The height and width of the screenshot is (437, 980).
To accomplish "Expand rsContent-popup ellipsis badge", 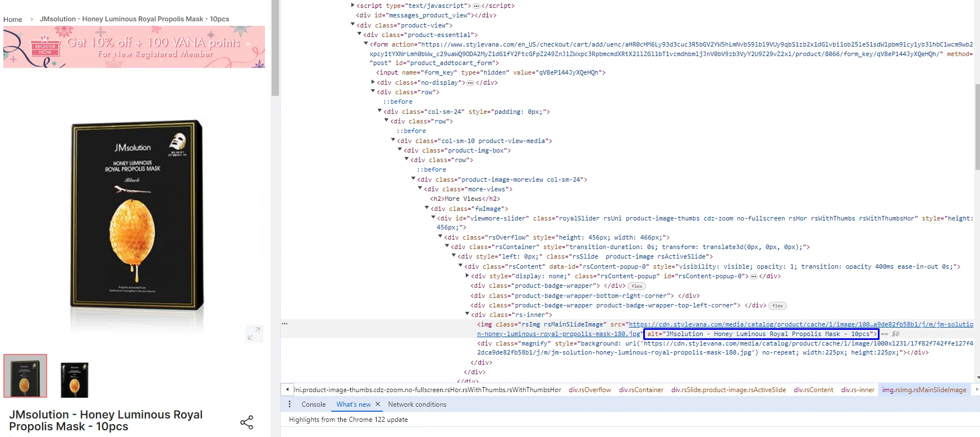I will click(x=753, y=276).
